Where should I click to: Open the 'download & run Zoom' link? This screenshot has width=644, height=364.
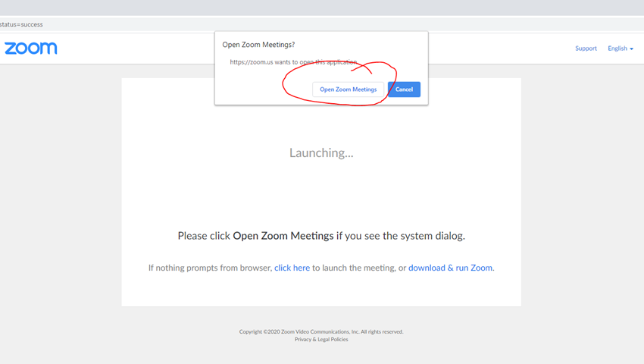tap(451, 268)
